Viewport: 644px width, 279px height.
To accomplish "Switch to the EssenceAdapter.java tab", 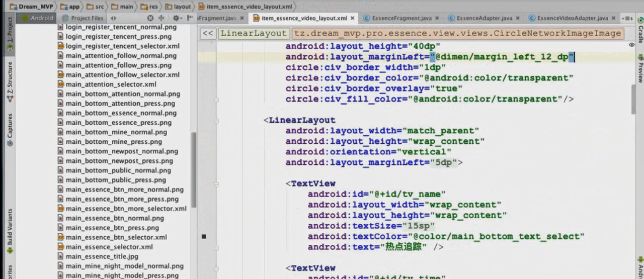I will click(484, 18).
